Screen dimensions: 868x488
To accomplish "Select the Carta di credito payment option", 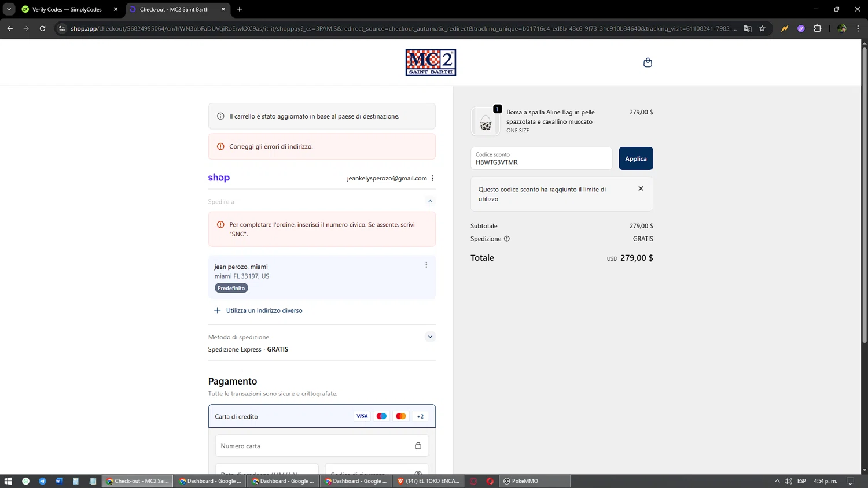I will 322,416.
